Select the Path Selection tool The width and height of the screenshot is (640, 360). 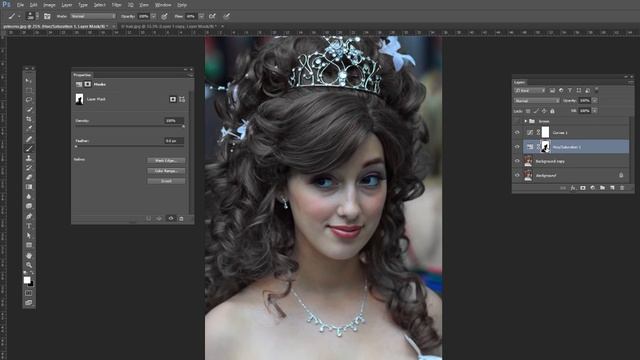pyautogui.click(x=29, y=236)
